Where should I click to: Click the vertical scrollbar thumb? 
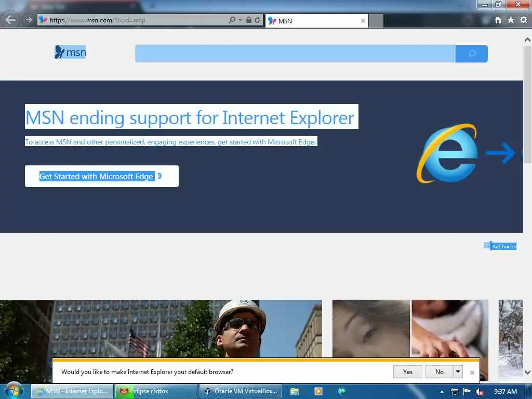point(528,105)
